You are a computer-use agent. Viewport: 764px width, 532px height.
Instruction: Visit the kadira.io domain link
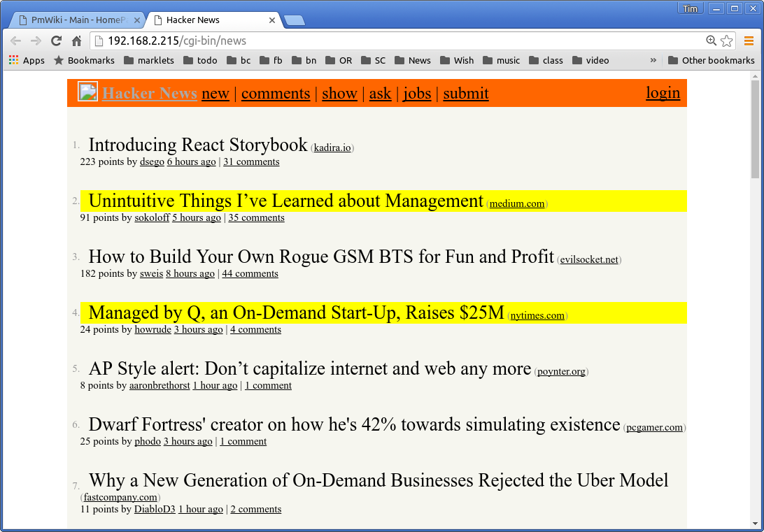coord(332,148)
